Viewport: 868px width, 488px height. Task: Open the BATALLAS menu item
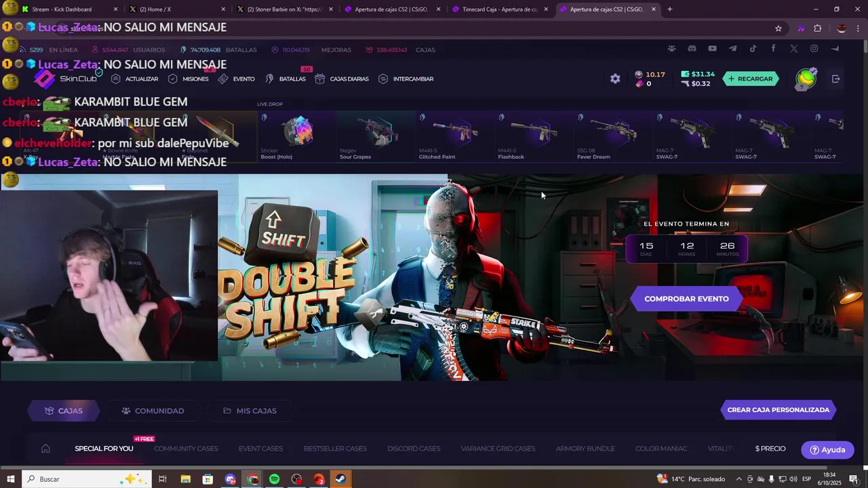coord(285,79)
